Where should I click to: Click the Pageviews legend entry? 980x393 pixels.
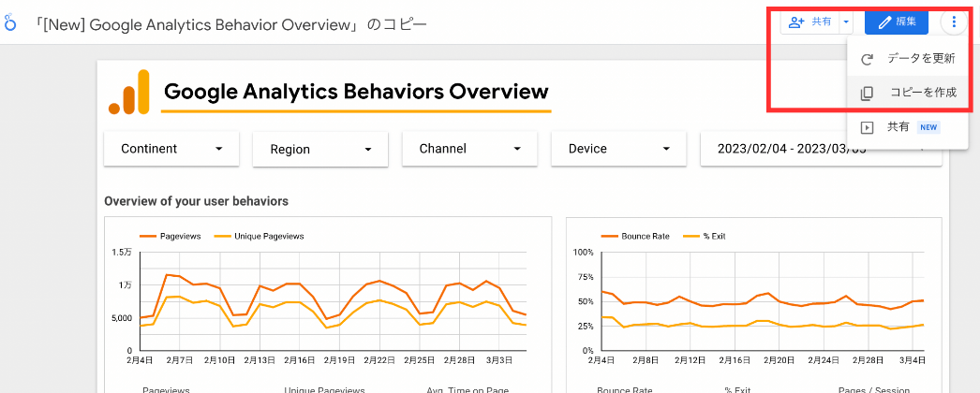pyautogui.click(x=170, y=237)
